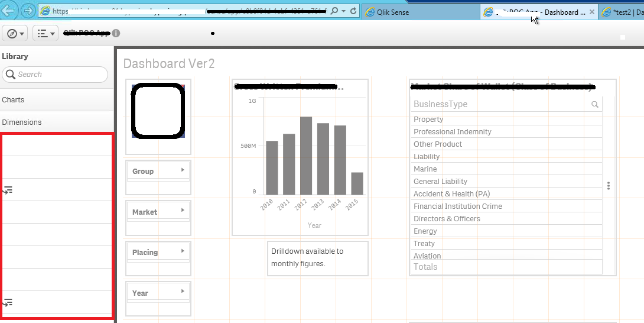Click the Internet Explorer page icon in address bar
The height and width of the screenshot is (323, 644).
click(45, 11)
